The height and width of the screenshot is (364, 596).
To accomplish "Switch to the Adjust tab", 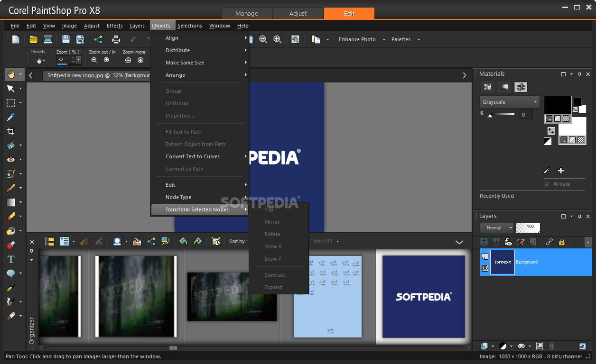I will point(298,13).
